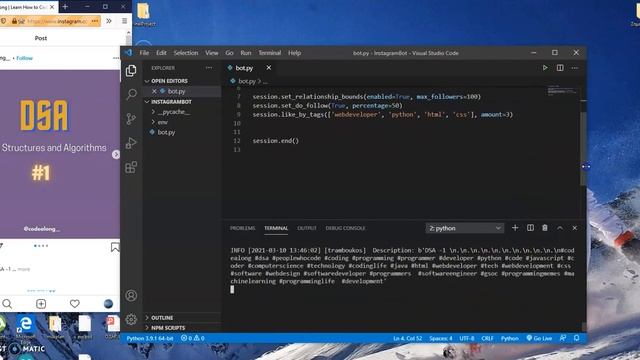Open the File menu
640x360 pixels.
point(144,53)
